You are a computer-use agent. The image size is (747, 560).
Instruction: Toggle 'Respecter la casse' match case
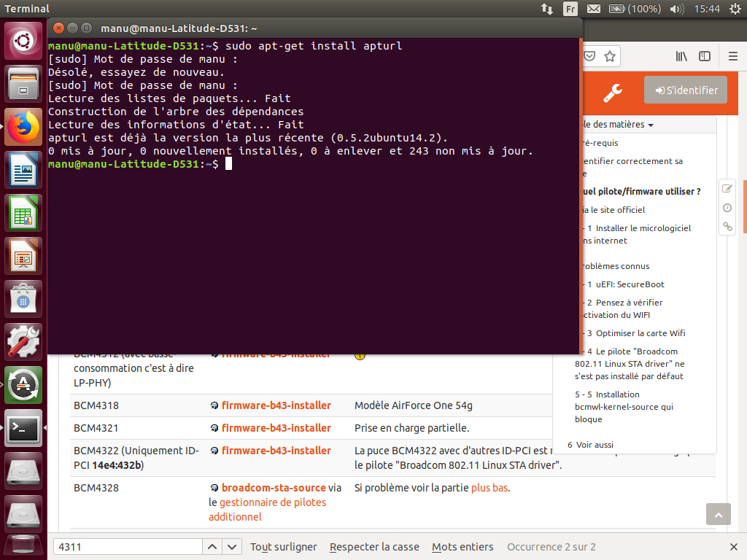coord(374,547)
